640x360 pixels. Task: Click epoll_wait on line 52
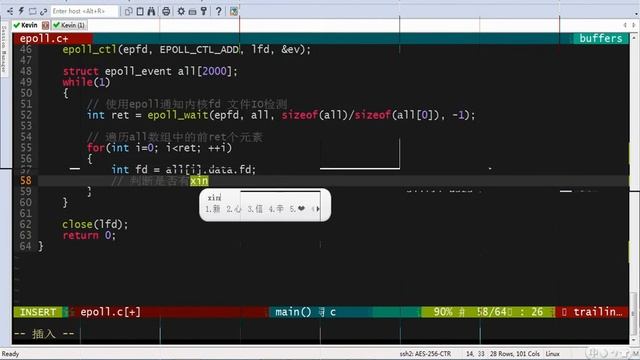click(x=178, y=115)
